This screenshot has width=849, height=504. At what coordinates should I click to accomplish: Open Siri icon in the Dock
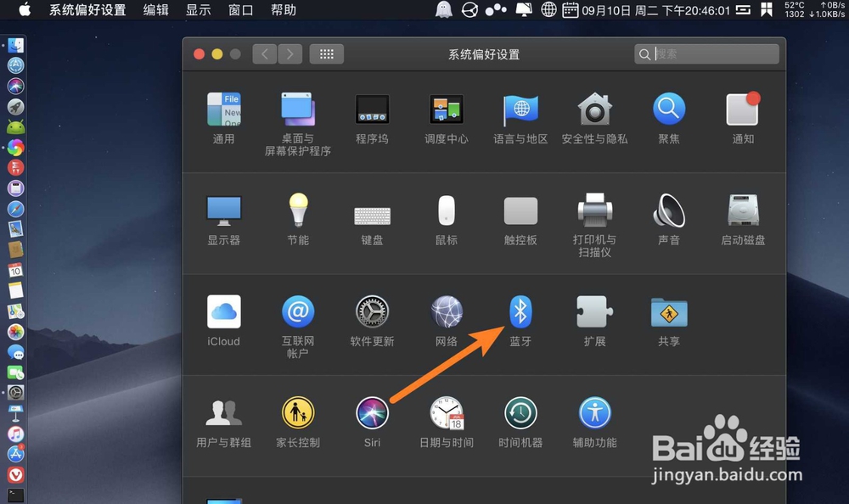click(x=15, y=86)
